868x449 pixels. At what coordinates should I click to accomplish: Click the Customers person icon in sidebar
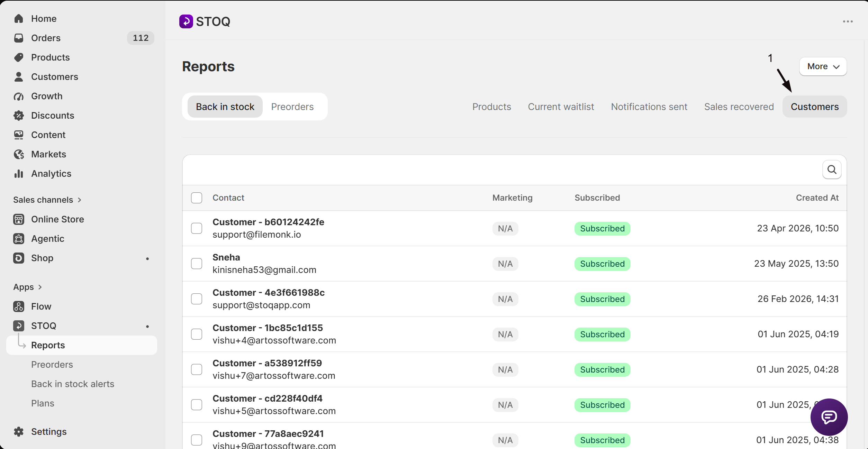pos(19,76)
